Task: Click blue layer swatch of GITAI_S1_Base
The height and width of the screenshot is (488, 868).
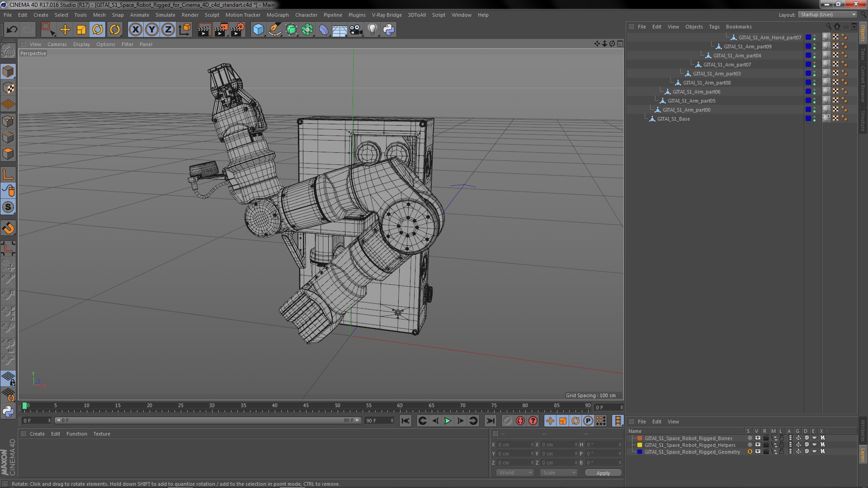Action: click(808, 118)
